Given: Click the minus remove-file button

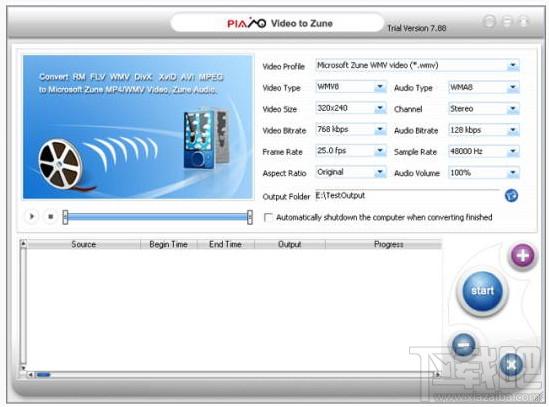Looking at the screenshot, I should tap(463, 345).
